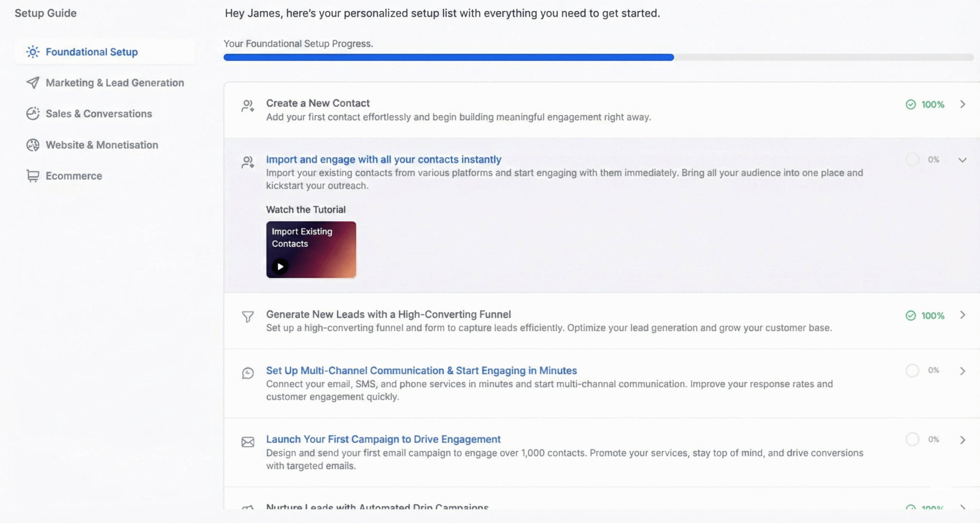
Task: Open Create a New Contact heading
Action: coord(318,103)
